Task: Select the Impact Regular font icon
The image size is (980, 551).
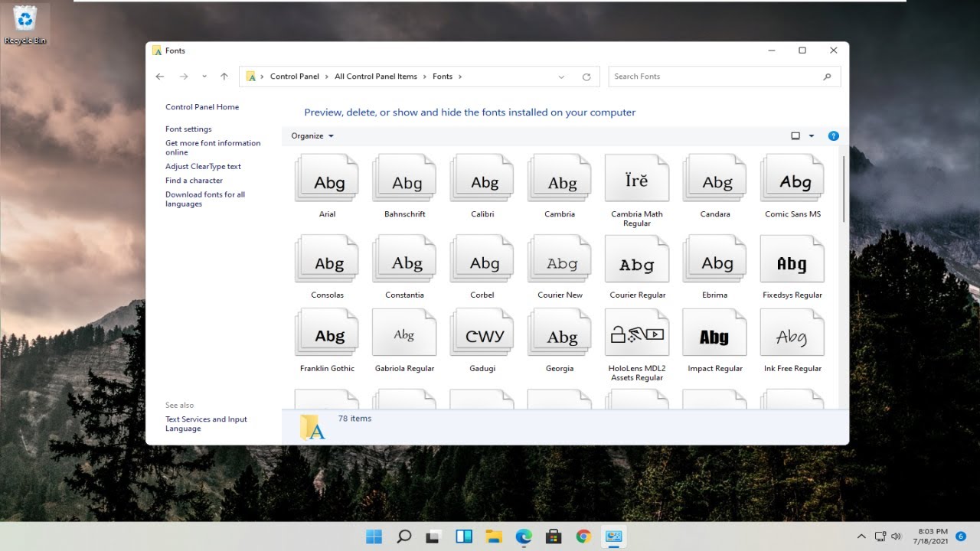Action: 715,333
